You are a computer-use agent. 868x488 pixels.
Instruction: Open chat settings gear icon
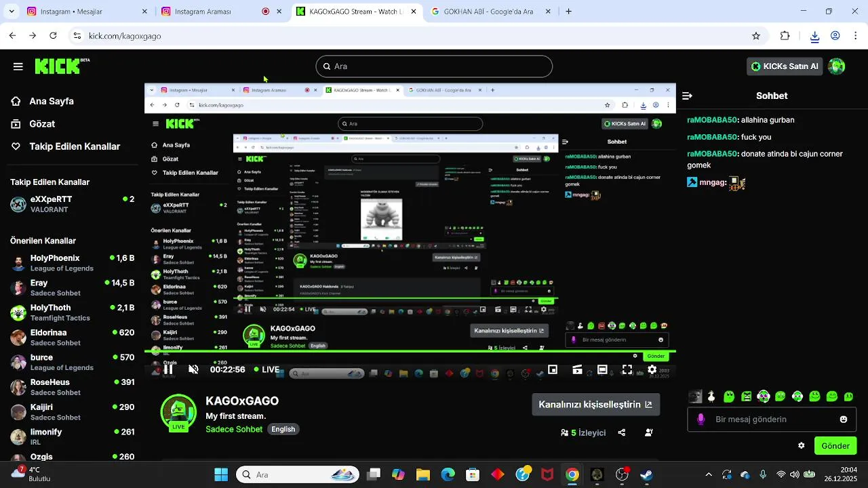click(x=802, y=446)
